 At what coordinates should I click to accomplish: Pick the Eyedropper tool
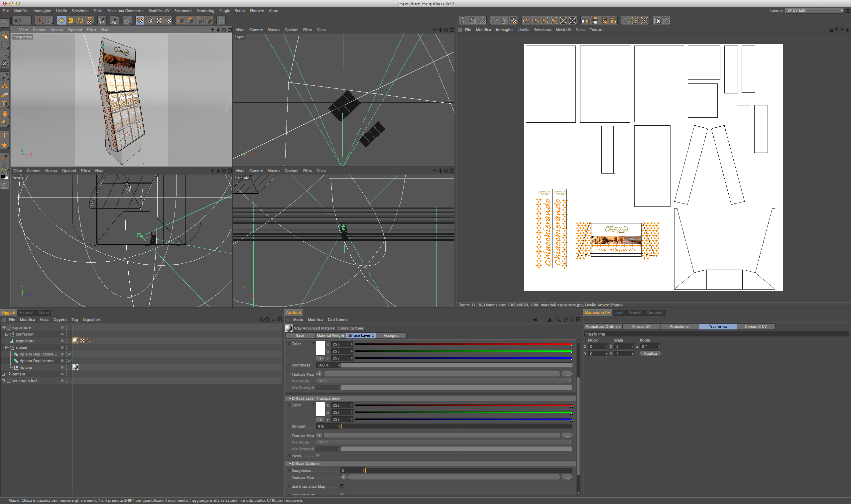click(5, 157)
